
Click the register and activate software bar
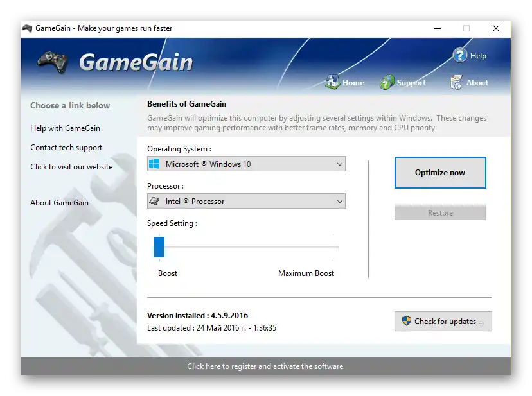coord(265,366)
